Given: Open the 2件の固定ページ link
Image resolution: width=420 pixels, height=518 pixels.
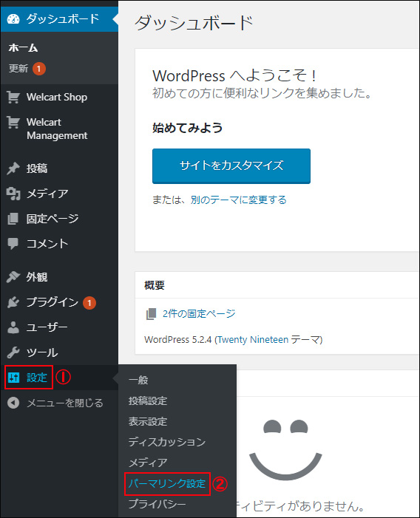Looking at the screenshot, I should click(199, 313).
